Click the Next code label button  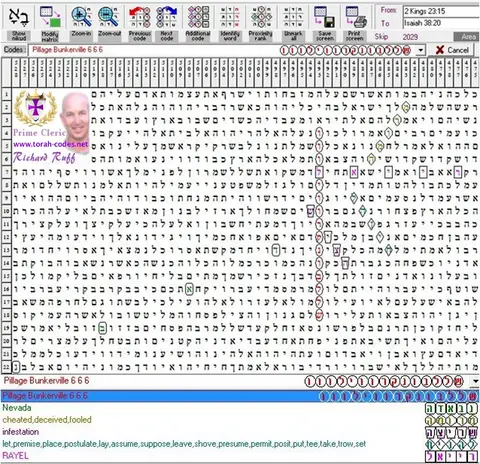[166, 36]
